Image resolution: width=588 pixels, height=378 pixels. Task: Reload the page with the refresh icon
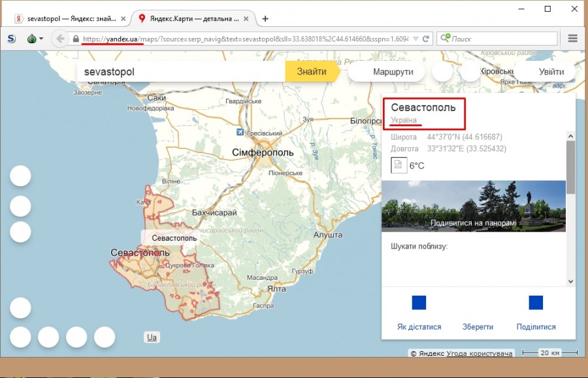425,39
